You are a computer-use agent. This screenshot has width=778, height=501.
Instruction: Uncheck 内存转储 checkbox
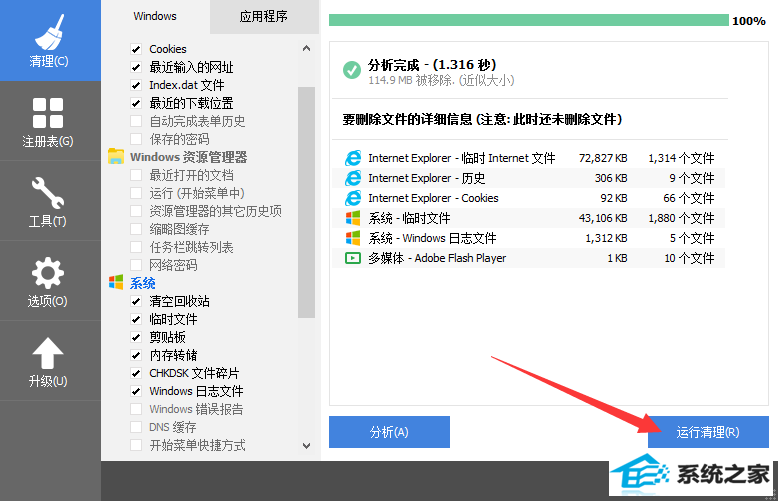tap(136, 355)
